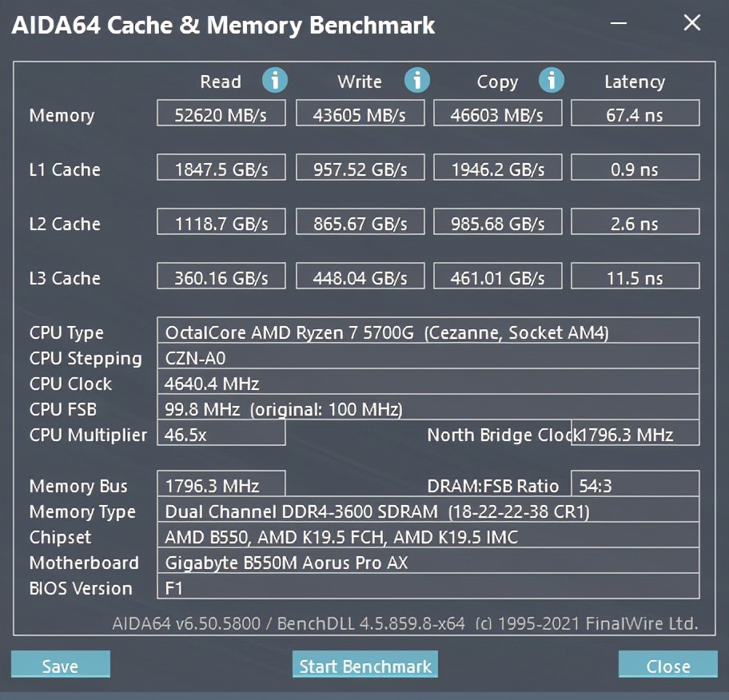Click the CPU Multiplier value field
729x700 pixels.
click(x=221, y=434)
